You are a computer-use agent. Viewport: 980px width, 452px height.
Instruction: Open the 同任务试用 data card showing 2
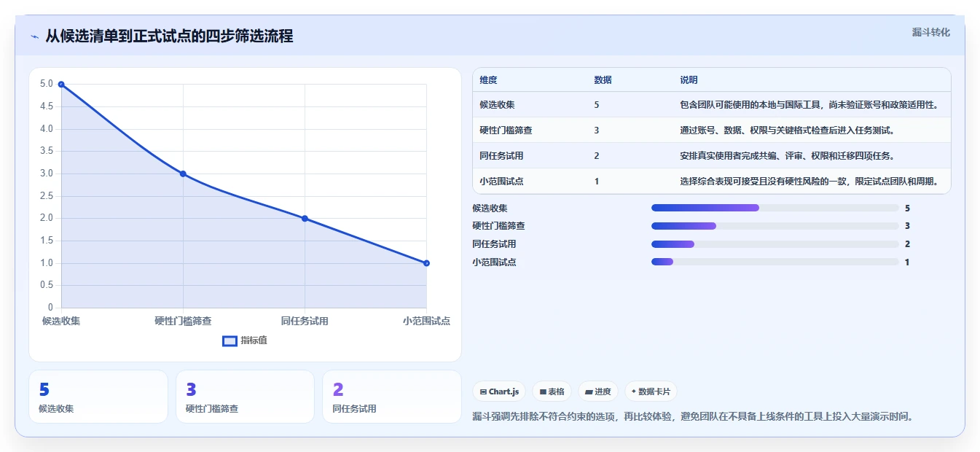tap(392, 397)
